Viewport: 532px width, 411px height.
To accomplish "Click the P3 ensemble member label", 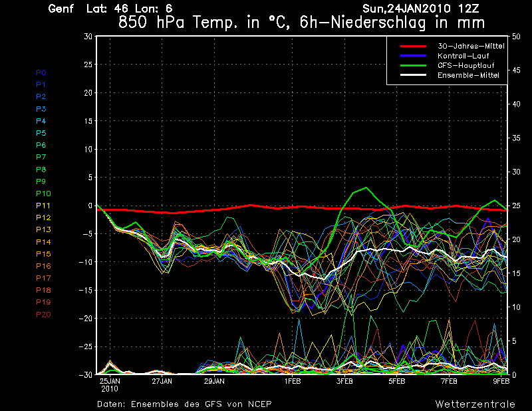I will point(41,109).
